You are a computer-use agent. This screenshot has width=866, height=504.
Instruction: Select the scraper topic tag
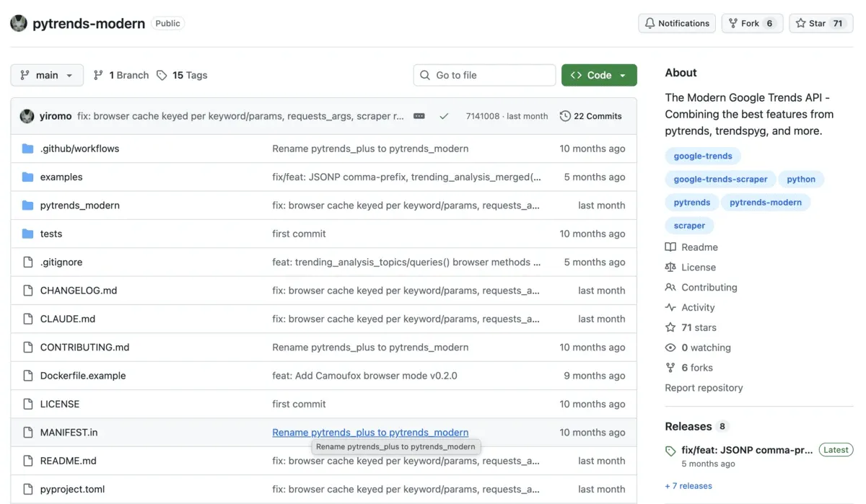point(689,226)
